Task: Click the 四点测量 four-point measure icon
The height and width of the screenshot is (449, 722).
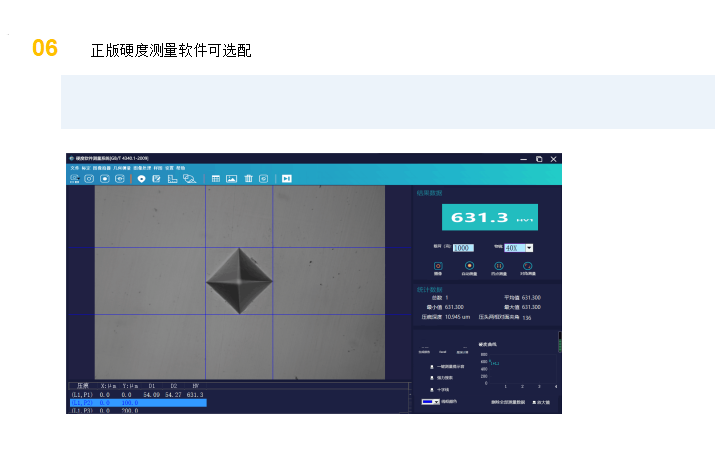Action: (499, 266)
